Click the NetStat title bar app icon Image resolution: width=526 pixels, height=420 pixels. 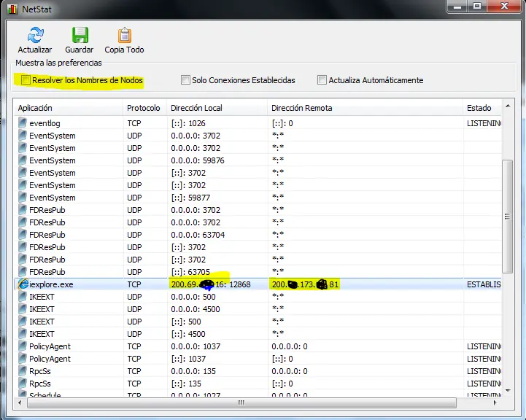click(12, 9)
